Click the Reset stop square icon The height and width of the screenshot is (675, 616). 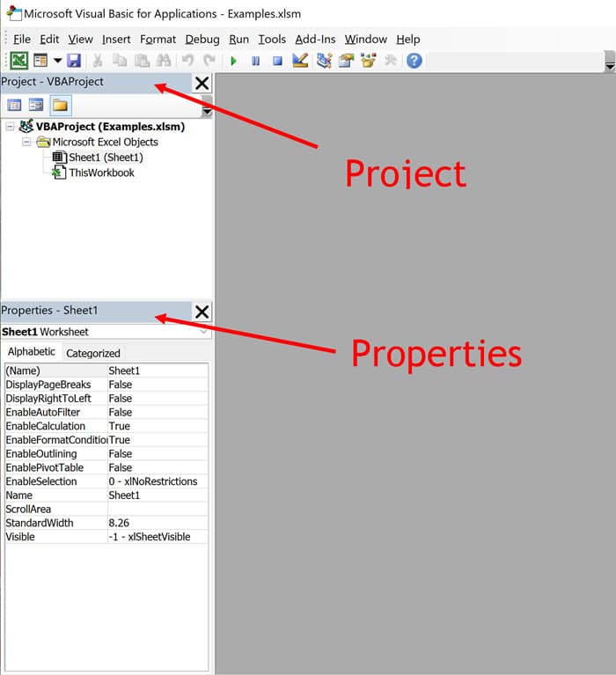click(278, 61)
